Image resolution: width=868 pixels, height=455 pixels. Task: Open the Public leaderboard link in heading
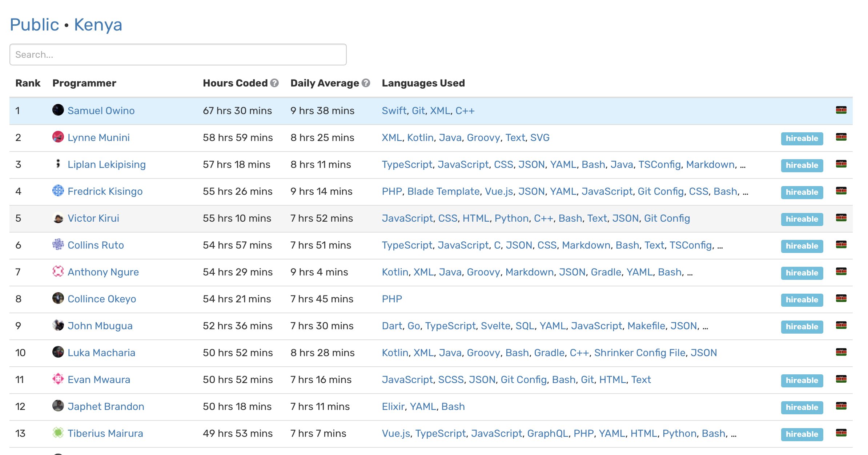coord(34,25)
